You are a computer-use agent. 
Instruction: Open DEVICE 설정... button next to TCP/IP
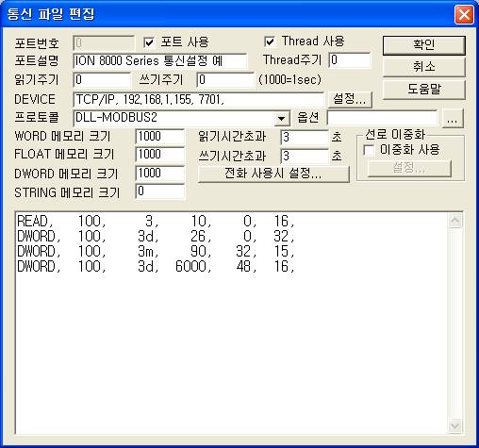[x=350, y=99]
